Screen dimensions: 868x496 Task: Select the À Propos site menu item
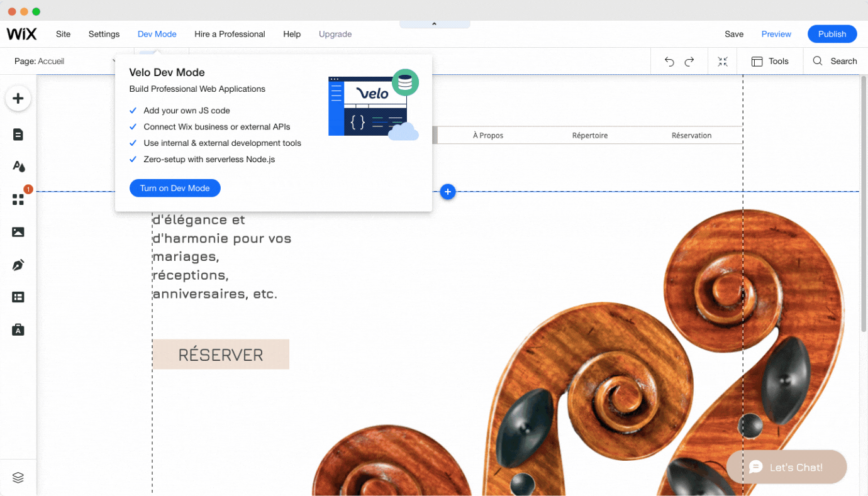point(488,135)
